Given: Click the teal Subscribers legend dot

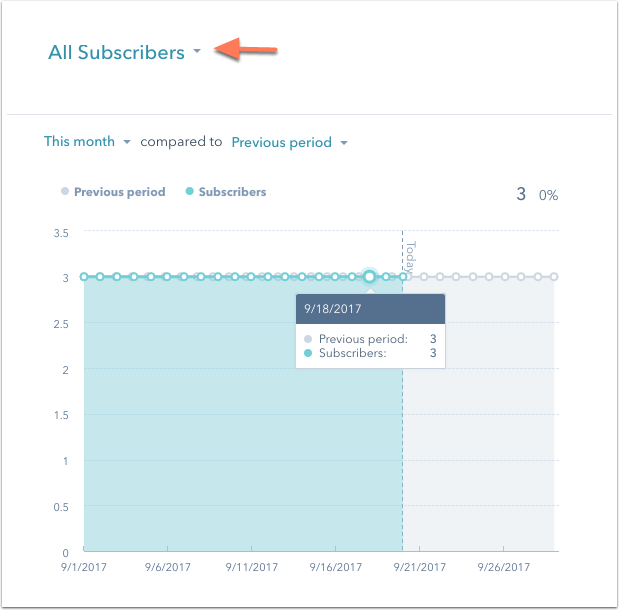Looking at the screenshot, I should (x=189, y=191).
